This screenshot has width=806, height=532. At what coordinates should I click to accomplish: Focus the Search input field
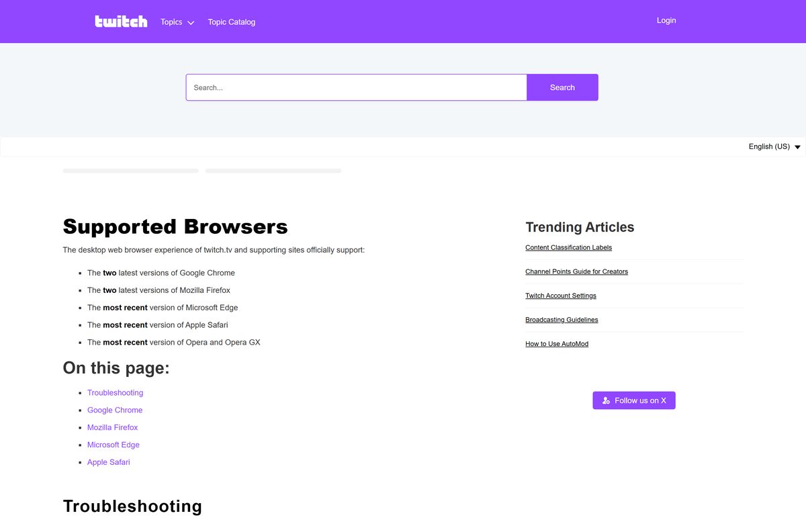click(x=356, y=87)
